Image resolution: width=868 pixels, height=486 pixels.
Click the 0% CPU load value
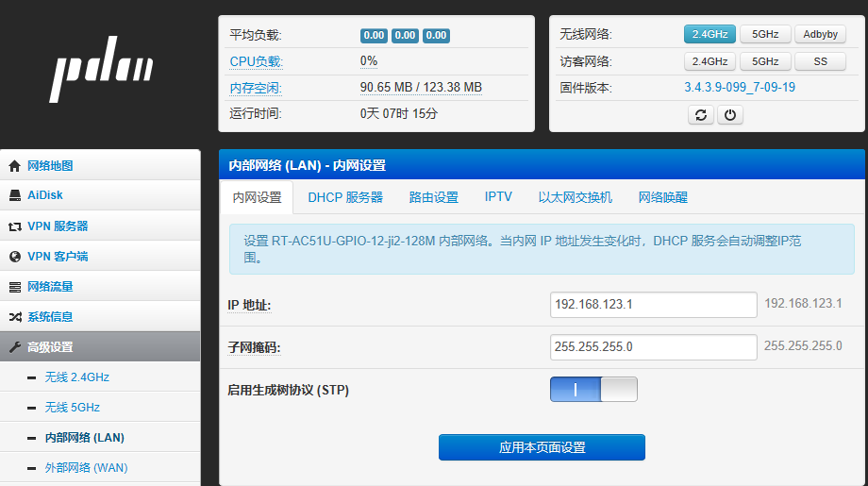point(369,61)
